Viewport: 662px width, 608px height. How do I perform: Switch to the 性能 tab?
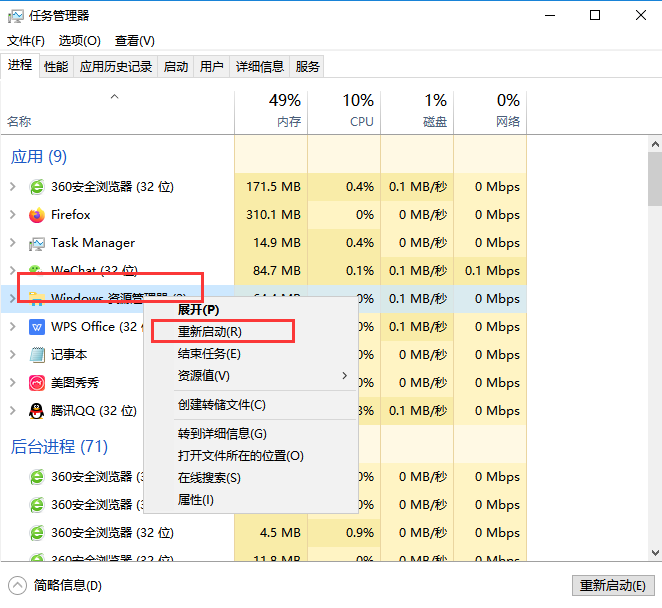tap(56, 67)
